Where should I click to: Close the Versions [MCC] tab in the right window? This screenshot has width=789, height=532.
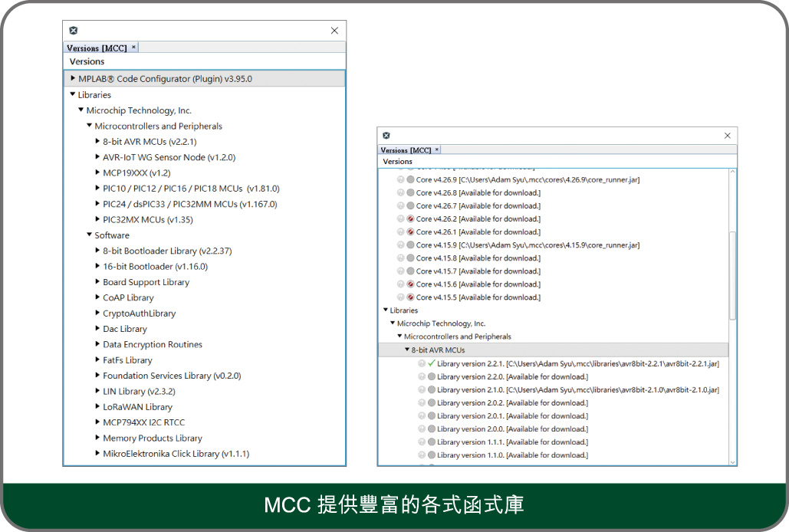(437, 150)
